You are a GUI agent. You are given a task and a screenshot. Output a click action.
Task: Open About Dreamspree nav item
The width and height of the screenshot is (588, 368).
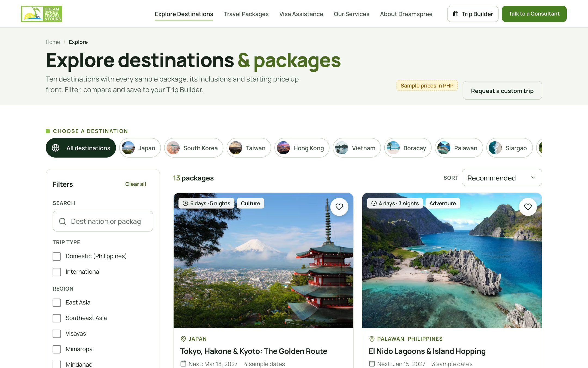(x=406, y=14)
